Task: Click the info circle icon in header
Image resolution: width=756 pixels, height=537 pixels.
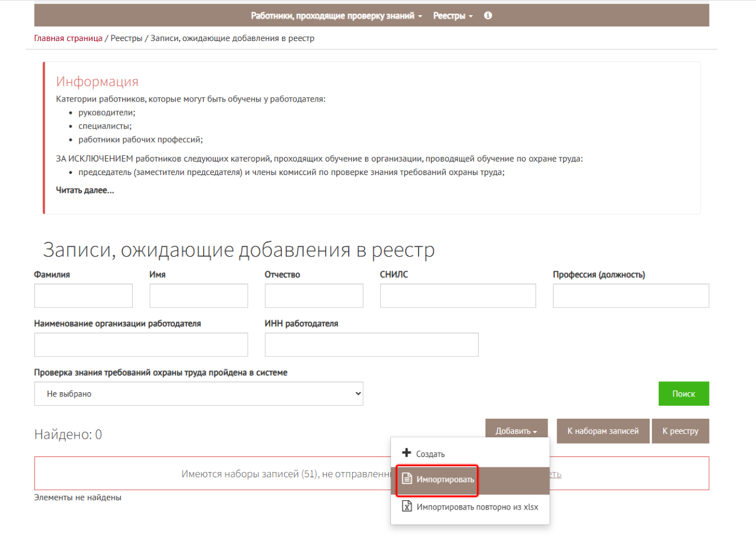Action: pos(488,16)
